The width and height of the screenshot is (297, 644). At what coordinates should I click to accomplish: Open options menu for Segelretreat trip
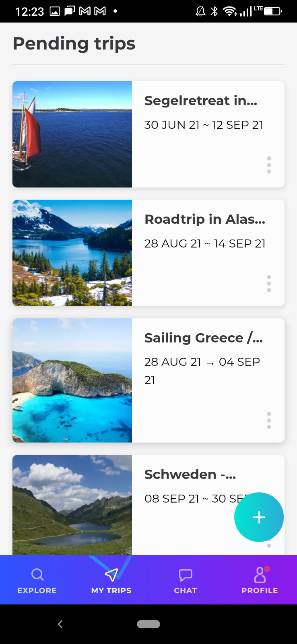(269, 165)
